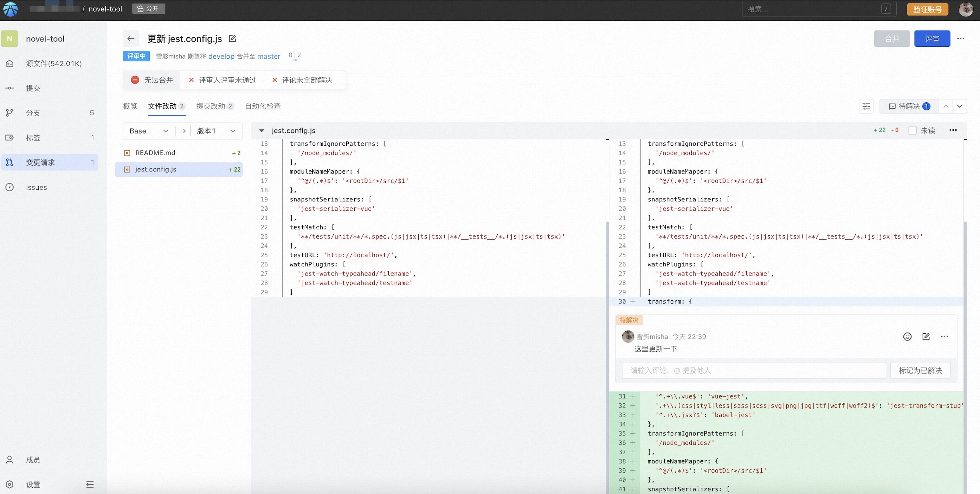Click 评审人评审未通过 status item
Image resolution: width=980 pixels, height=494 pixels.
223,80
